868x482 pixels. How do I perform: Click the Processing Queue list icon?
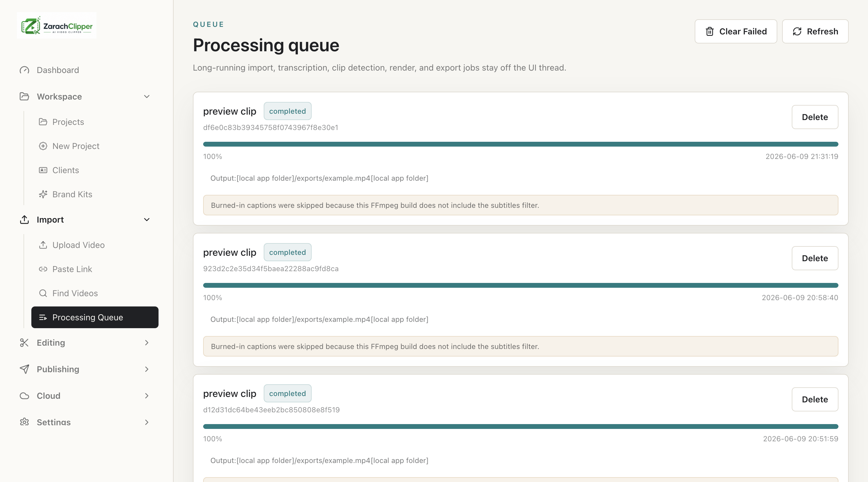(43, 317)
